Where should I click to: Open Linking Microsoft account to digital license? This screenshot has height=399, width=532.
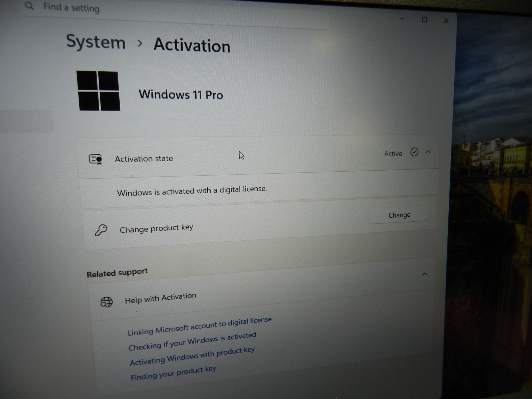point(199,327)
